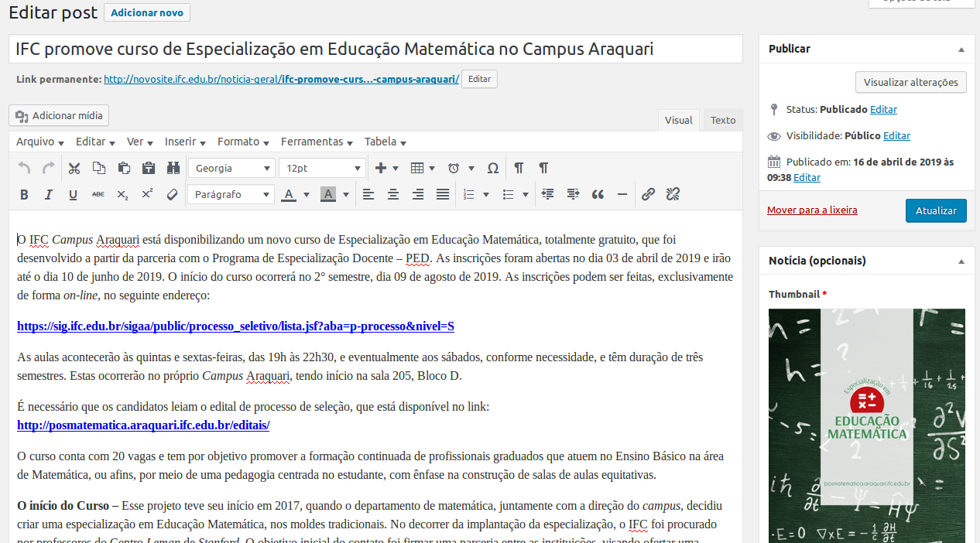Click Mover para a lixeira link
The width and height of the screenshot is (980, 543).
point(812,210)
